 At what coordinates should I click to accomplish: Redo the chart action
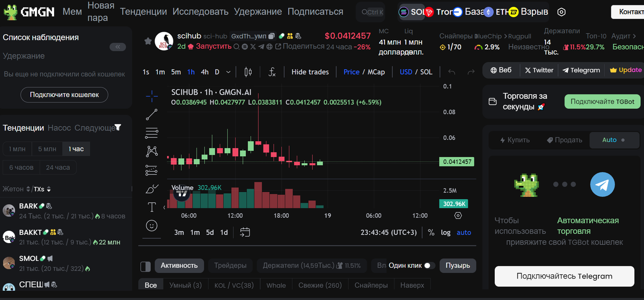471,72
